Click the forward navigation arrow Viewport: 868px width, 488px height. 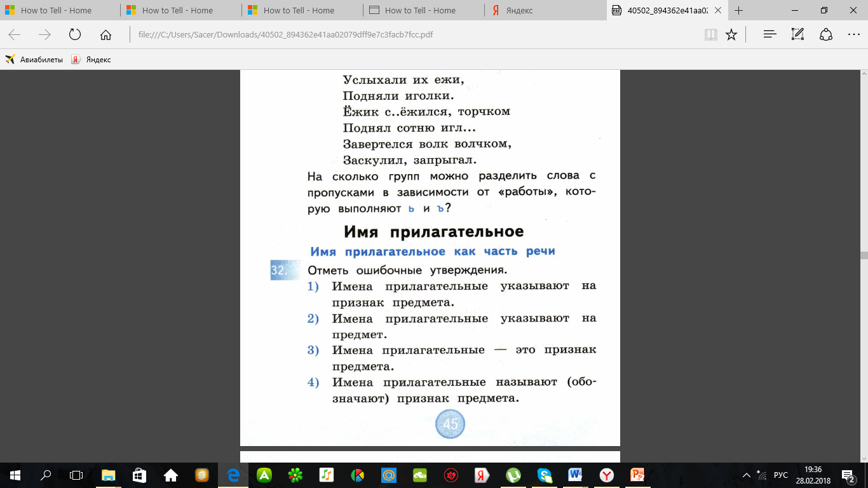pyautogui.click(x=44, y=35)
